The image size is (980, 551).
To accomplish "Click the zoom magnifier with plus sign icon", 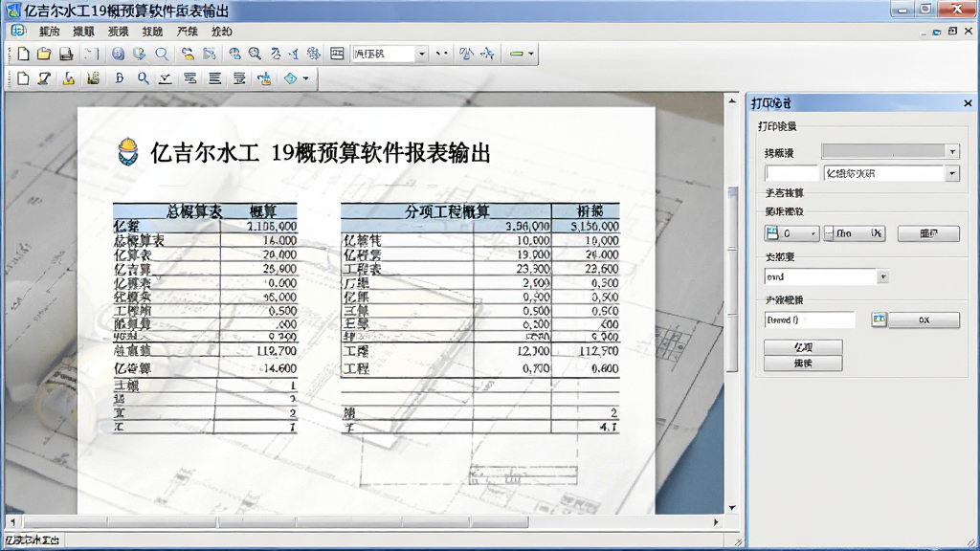I will 255,54.
